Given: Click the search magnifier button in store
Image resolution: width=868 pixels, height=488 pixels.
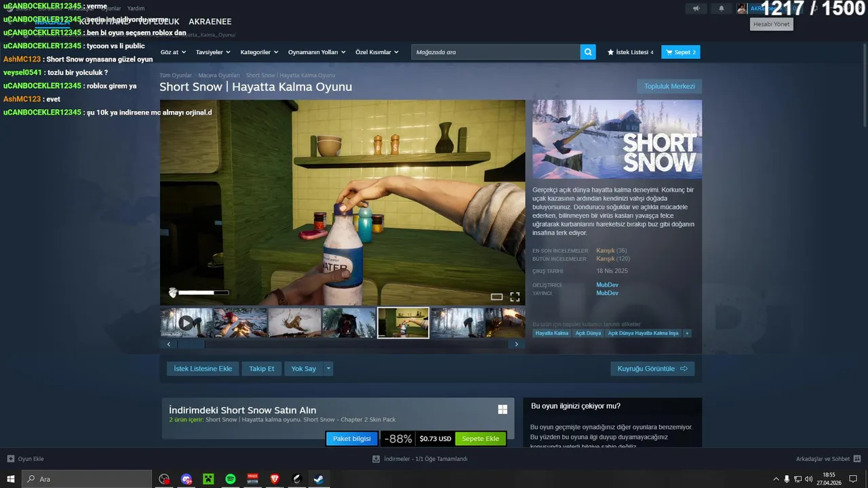Looking at the screenshot, I should click(588, 52).
